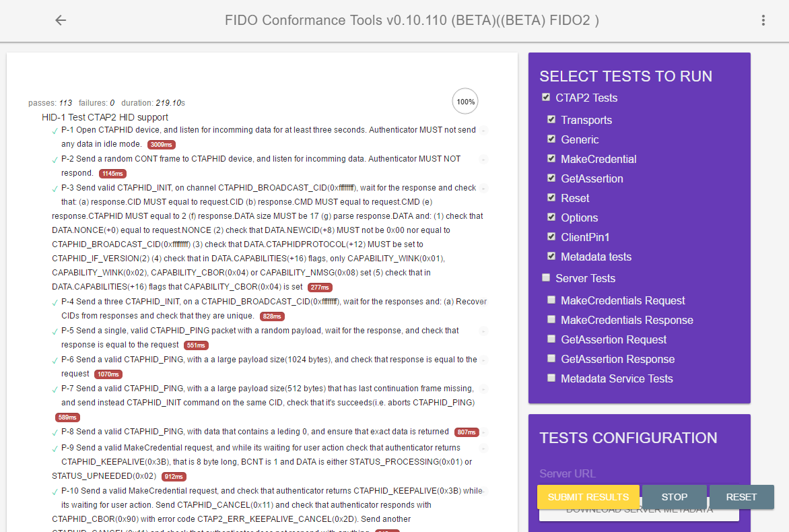This screenshot has width=789, height=532.
Task: Click the replay arrow beside test P-2
Action: pyautogui.click(x=483, y=160)
